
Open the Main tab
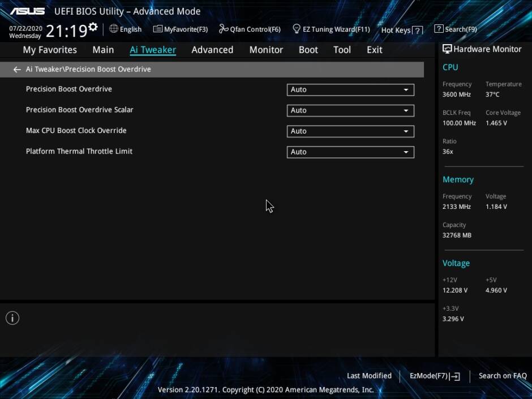[x=103, y=50]
